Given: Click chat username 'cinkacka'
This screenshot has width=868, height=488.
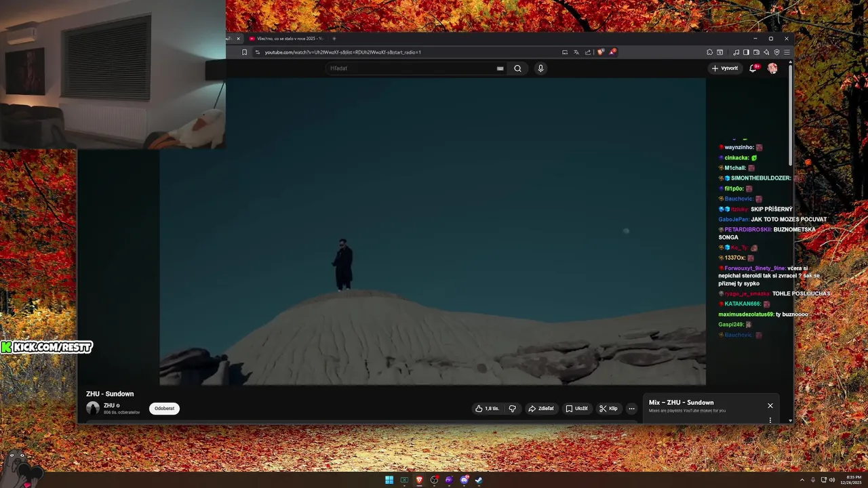Looking at the screenshot, I should point(736,158).
